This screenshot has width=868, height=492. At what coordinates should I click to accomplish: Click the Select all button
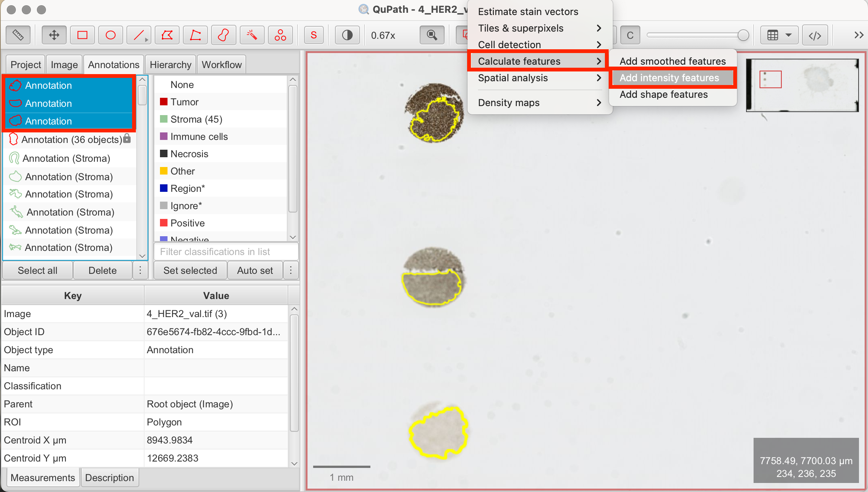coord(37,270)
